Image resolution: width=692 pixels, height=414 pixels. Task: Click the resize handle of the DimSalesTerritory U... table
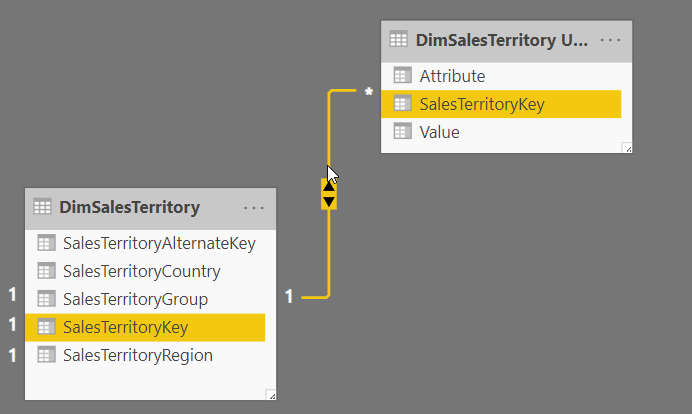(626, 148)
